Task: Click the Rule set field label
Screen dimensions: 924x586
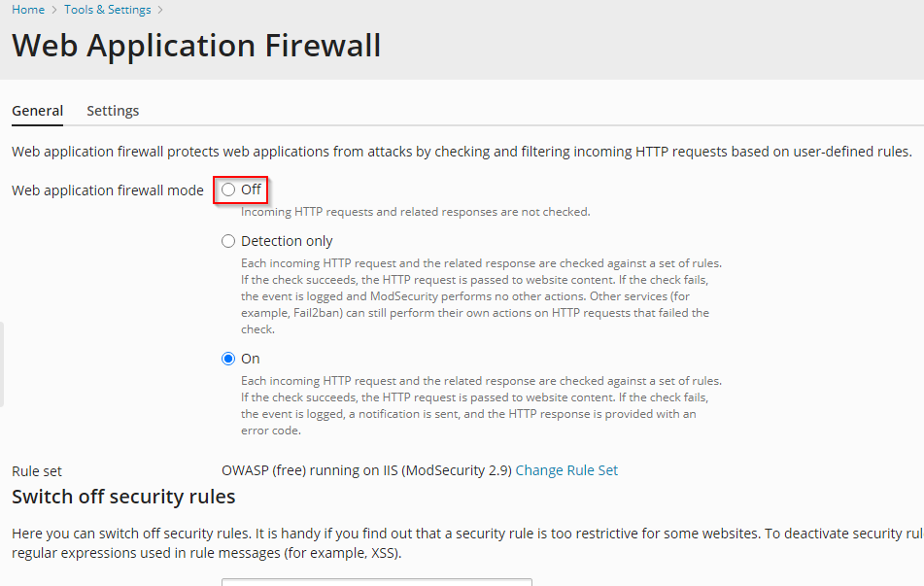Action: [37, 471]
